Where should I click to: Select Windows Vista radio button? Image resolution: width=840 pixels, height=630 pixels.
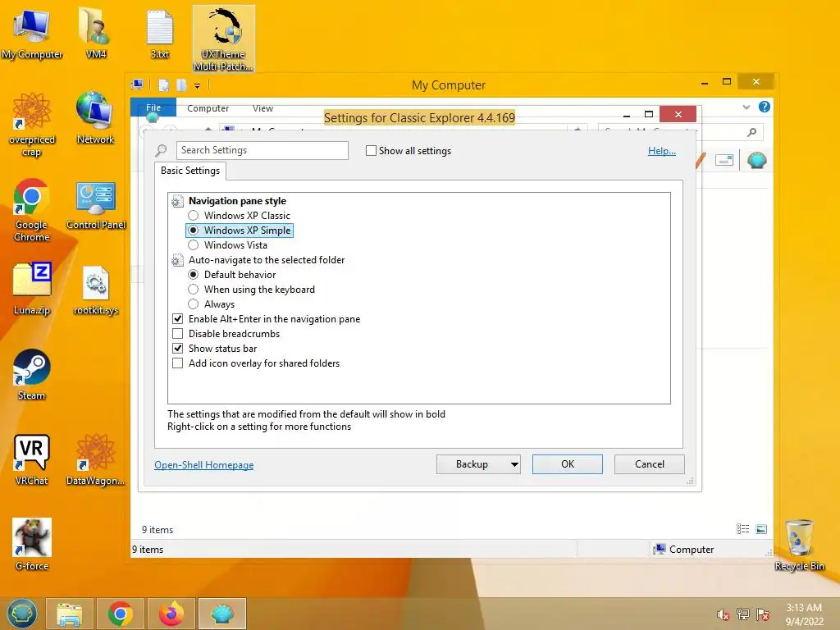click(x=194, y=244)
